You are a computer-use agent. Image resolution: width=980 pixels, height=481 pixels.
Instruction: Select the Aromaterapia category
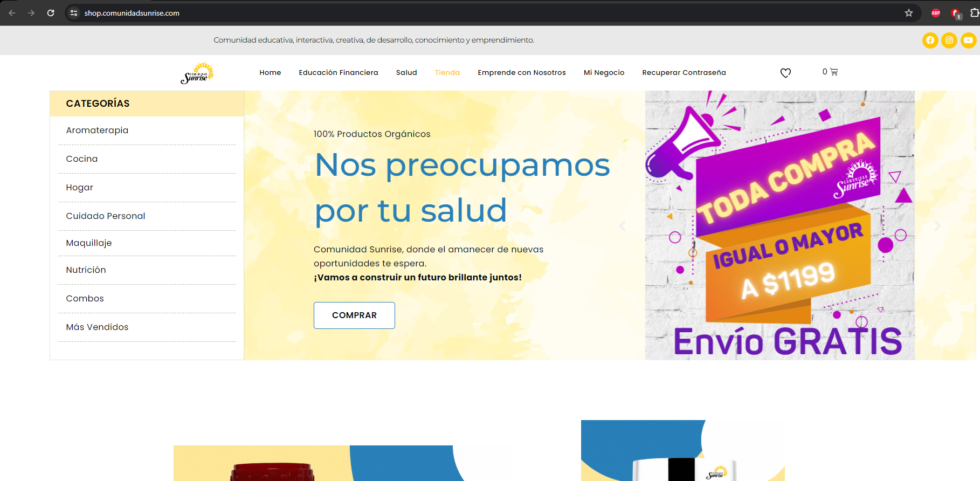pyautogui.click(x=97, y=130)
